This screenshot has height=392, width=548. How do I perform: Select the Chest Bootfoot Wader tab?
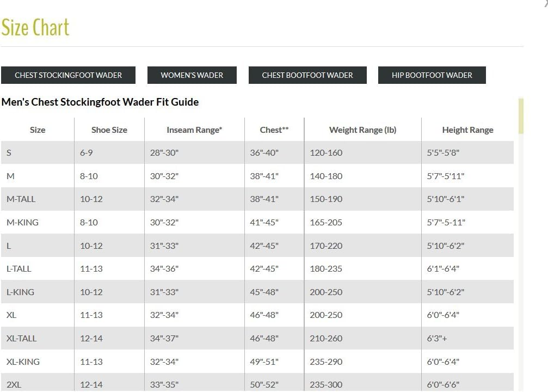pyautogui.click(x=307, y=75)
